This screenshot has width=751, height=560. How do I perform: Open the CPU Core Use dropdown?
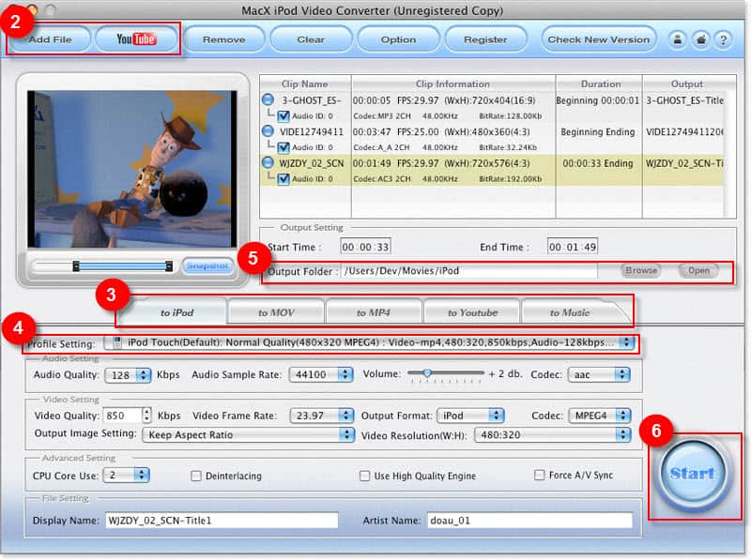(x=127, y=476)
